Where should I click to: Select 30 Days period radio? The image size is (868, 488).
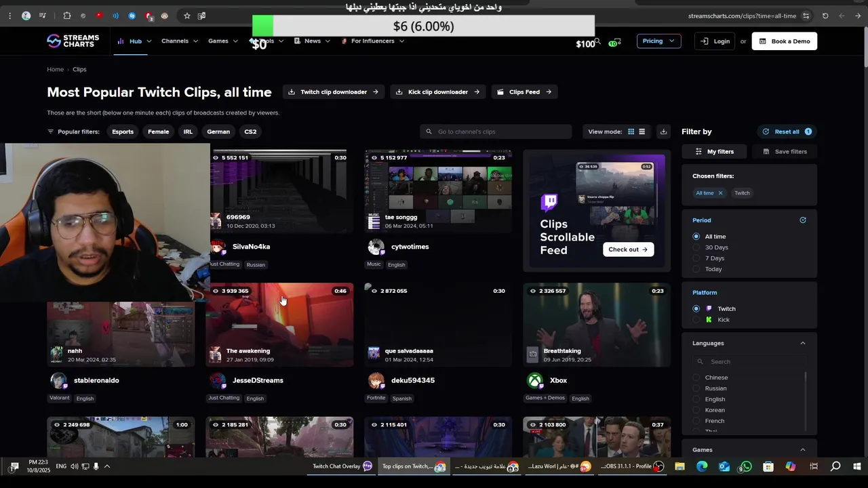click(696, 247)
